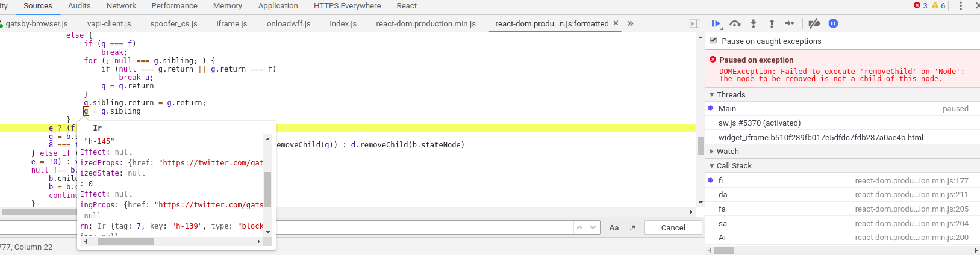Click the Step arrow icon
980x255 pixels.
(x=790, y=23)
